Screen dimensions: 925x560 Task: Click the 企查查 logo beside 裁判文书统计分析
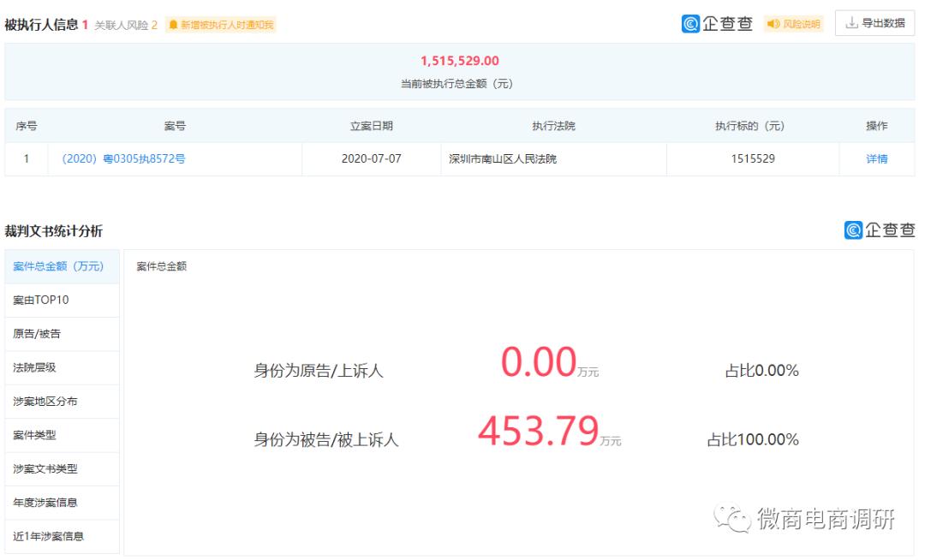(x=880, y=229)
